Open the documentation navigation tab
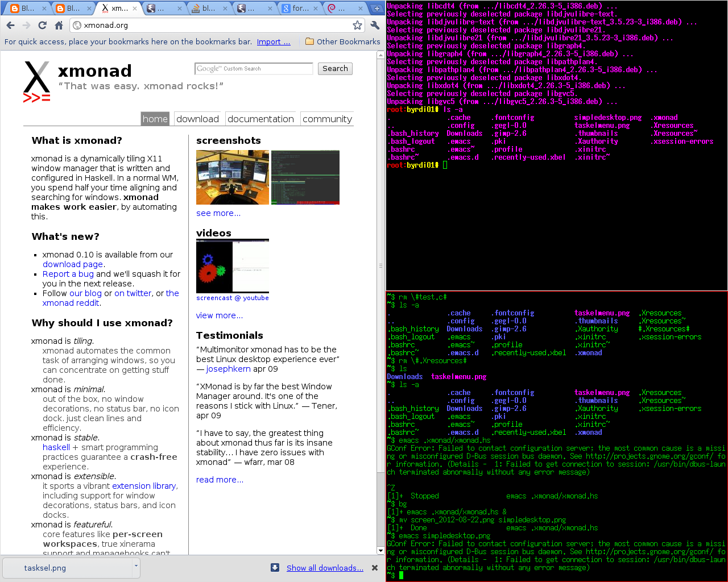The height and width of the screenshot is (582, 728). tap(260, 119)
